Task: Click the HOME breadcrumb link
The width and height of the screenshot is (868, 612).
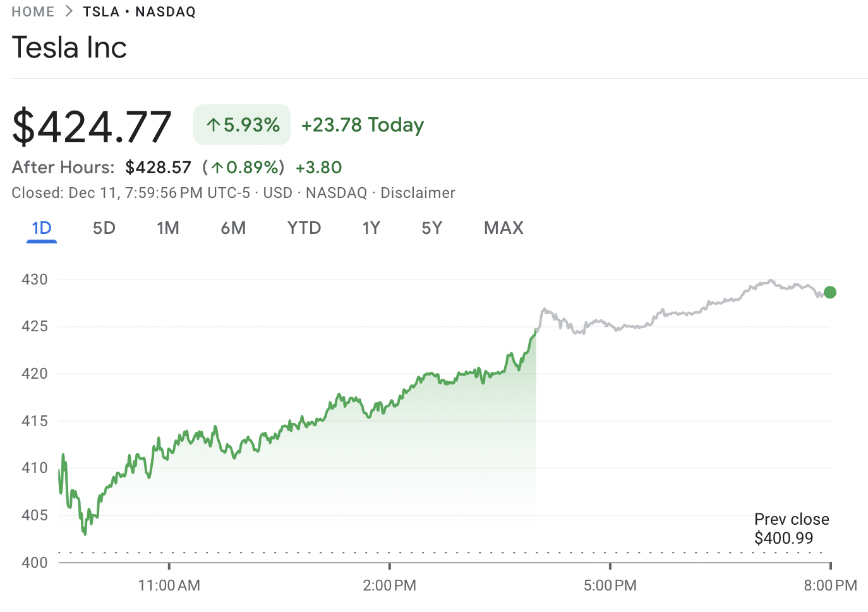Action: 33,12
